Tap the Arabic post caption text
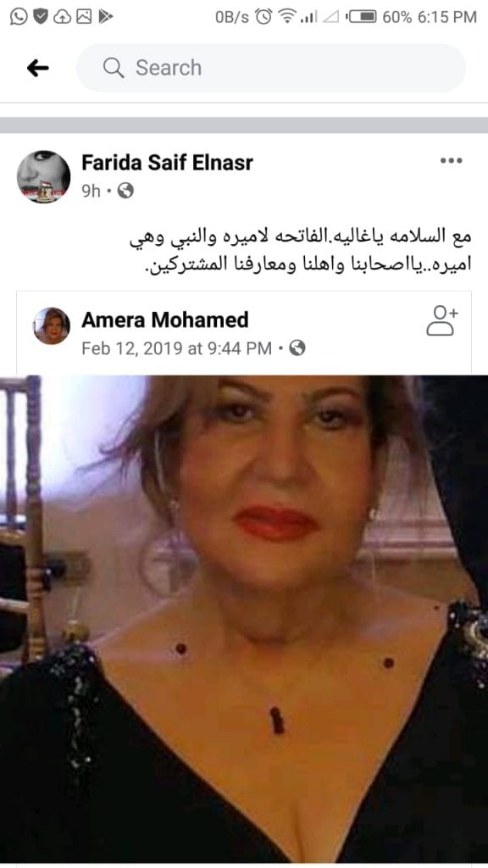488x868 pixels. [x=301, y=250]
